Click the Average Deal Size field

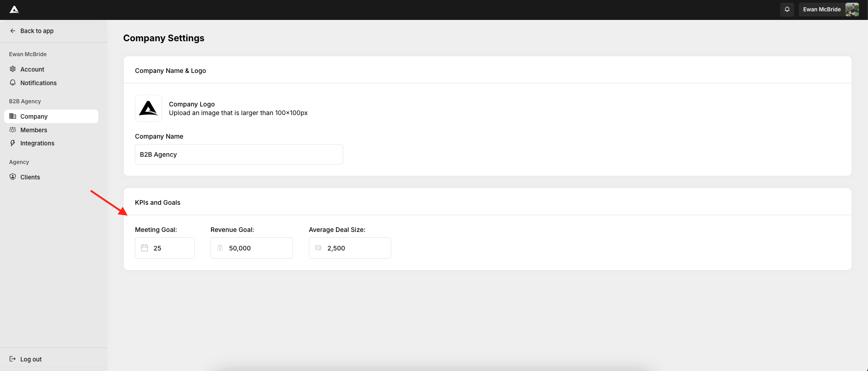click(x=355, y=248)
